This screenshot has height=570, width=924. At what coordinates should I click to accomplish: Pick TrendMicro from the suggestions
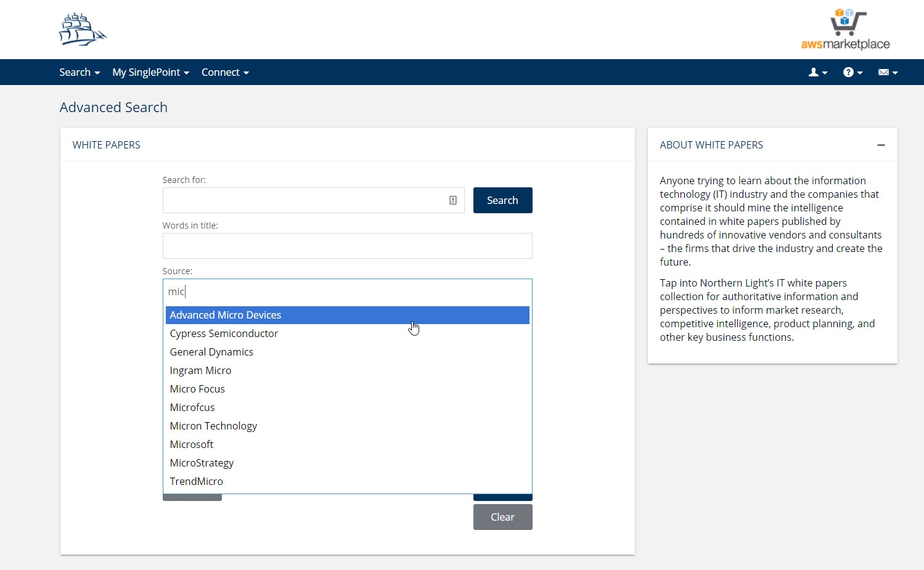click(347, 481)
